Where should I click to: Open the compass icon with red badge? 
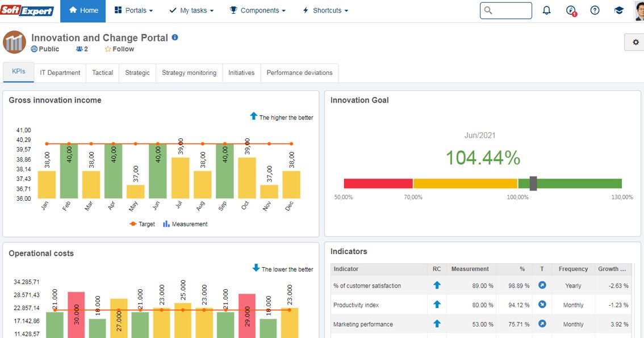coord(571,11)
